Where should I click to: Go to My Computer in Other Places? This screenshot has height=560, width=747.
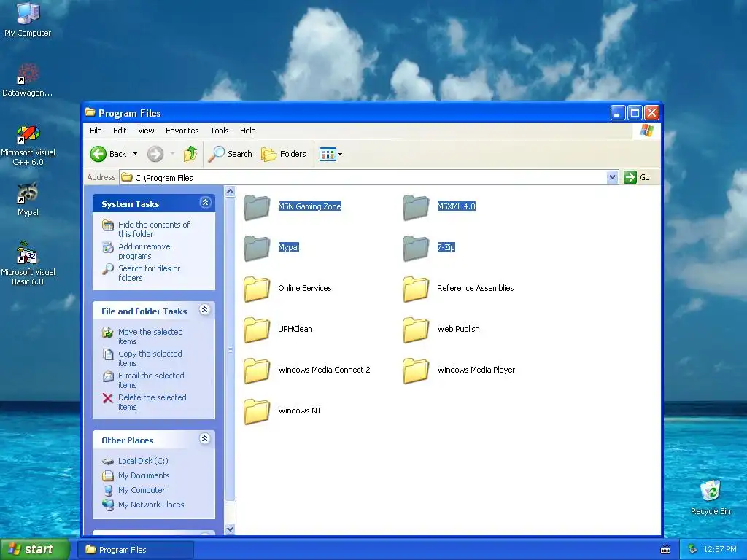141,490
